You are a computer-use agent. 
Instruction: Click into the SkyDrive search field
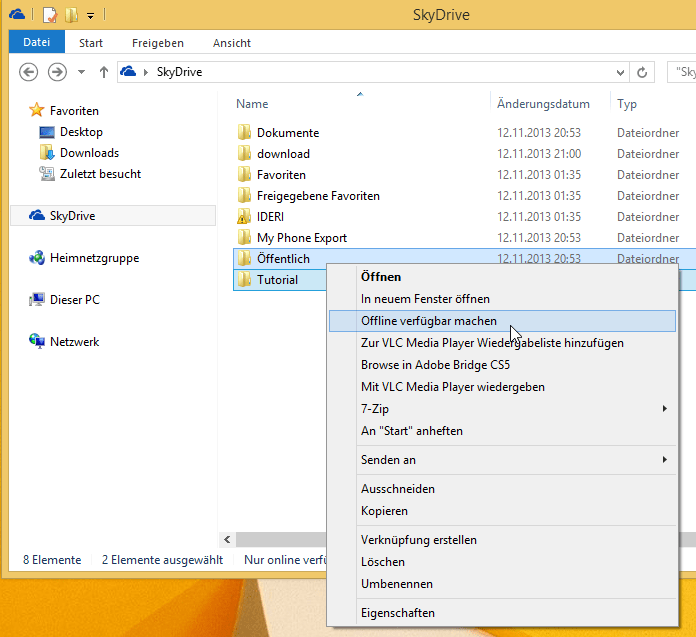(682, 72)
